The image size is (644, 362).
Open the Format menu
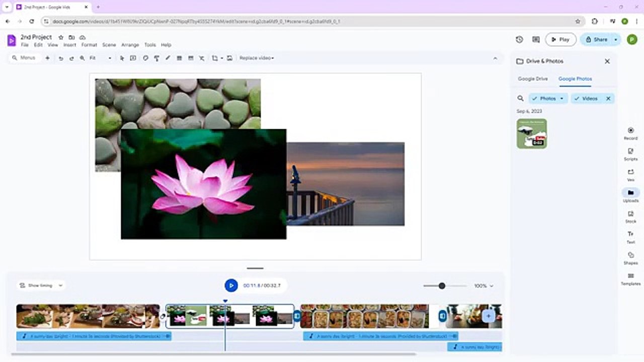click(x=89, y=45)
